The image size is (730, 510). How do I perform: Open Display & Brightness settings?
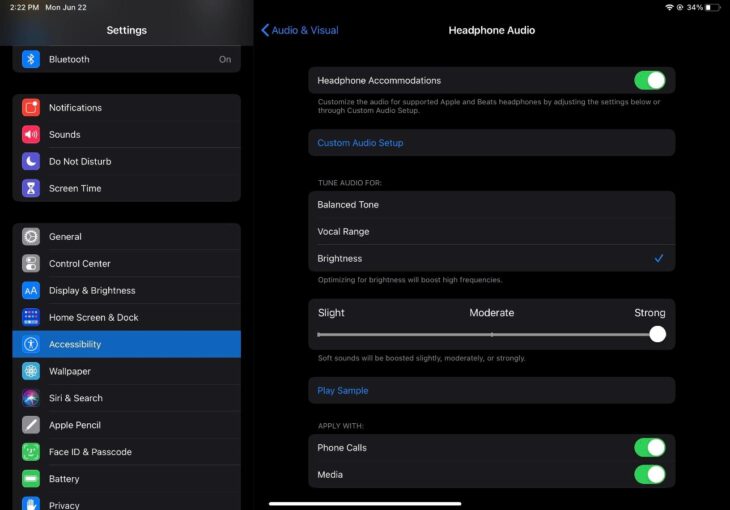92,291
